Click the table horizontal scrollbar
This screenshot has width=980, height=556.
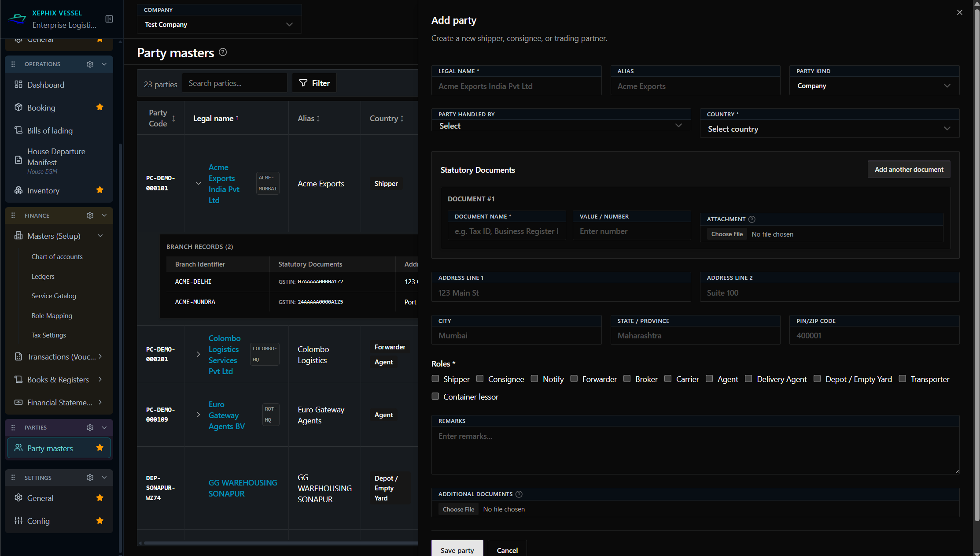[280, 543]
